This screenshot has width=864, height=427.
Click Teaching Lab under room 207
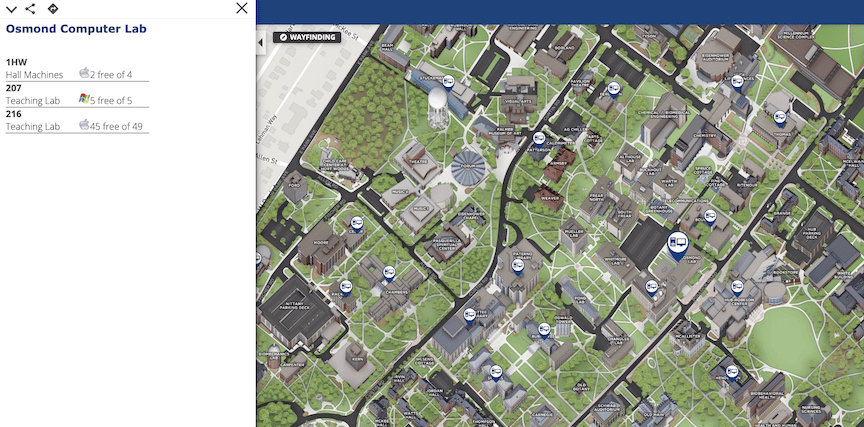point(33,101)
